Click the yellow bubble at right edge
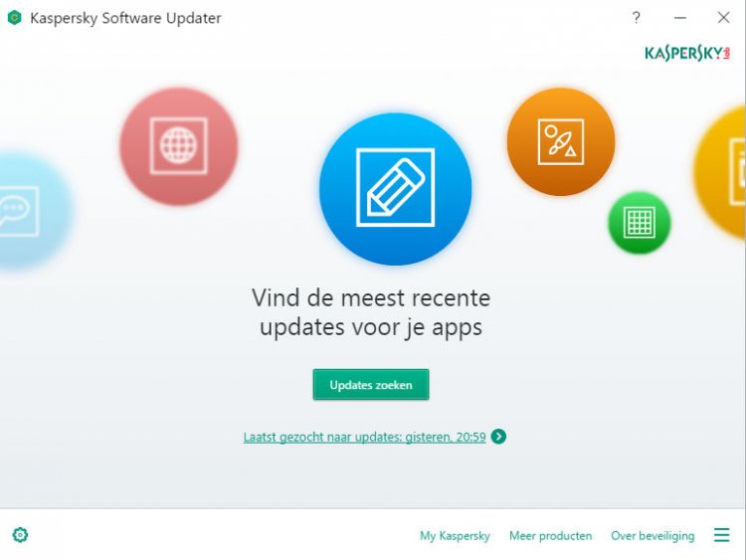 click(x=720, y=173)
